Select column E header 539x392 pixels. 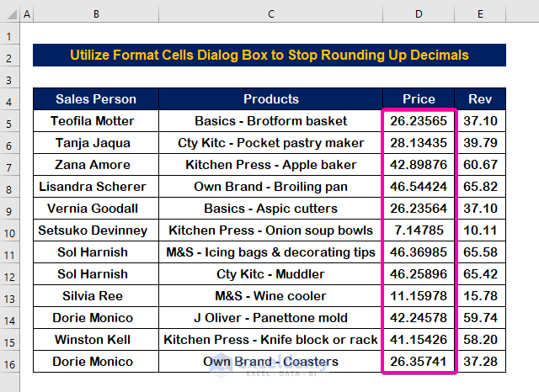(481, 14)
